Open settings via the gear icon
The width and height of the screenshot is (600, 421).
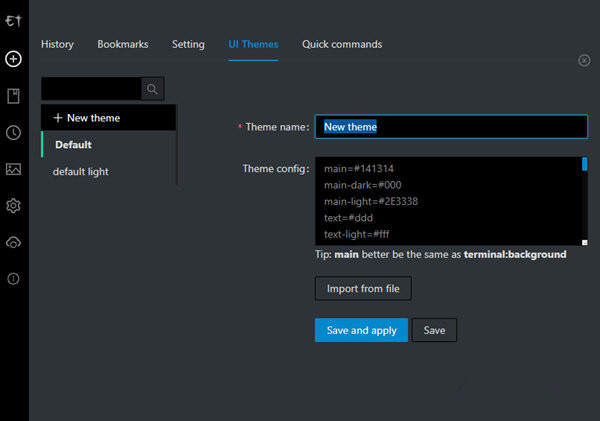coord(14,206)
